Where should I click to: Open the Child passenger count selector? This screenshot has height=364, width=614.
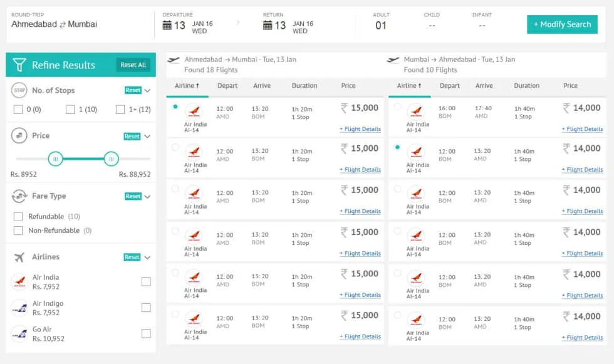[x=432, y=26]
